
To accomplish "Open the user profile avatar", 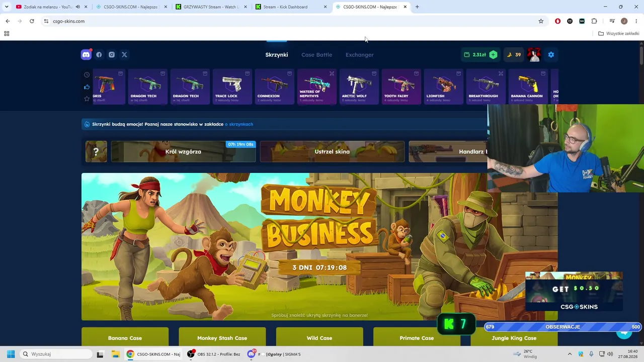I will pos(534,55).
